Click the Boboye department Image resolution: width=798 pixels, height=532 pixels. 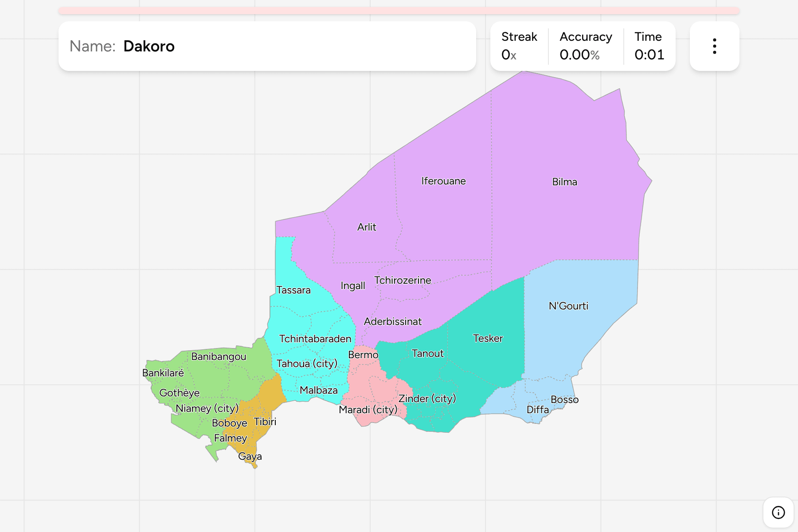point(229,423)
